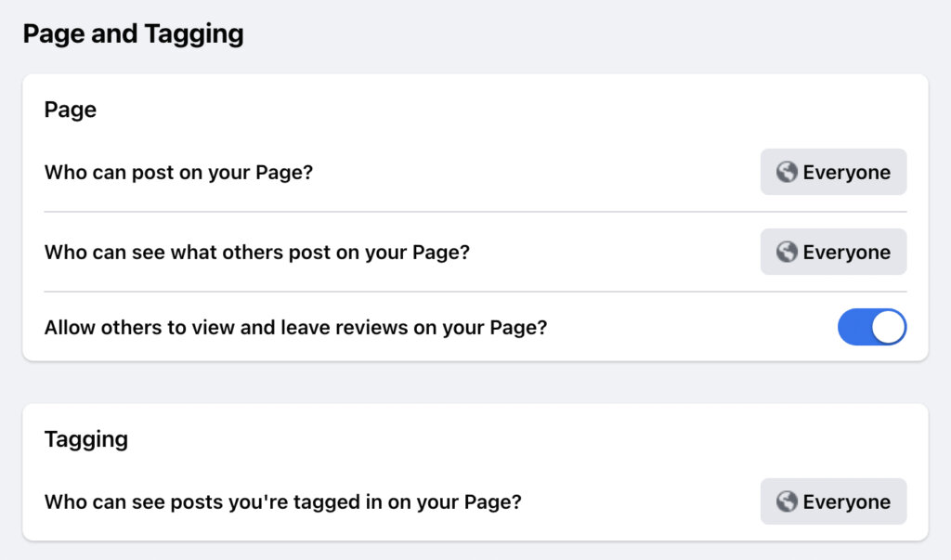Select the Tagging section heading

tap(85, 439)
